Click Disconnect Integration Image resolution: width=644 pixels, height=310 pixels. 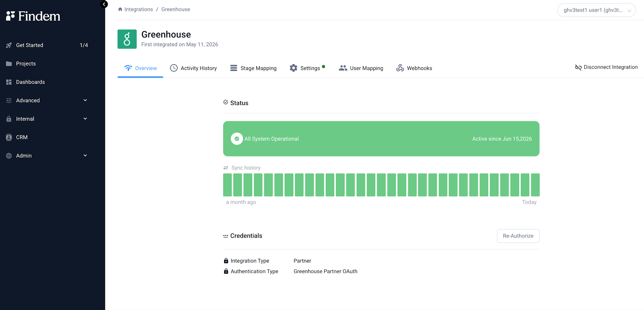pos(606,67)
